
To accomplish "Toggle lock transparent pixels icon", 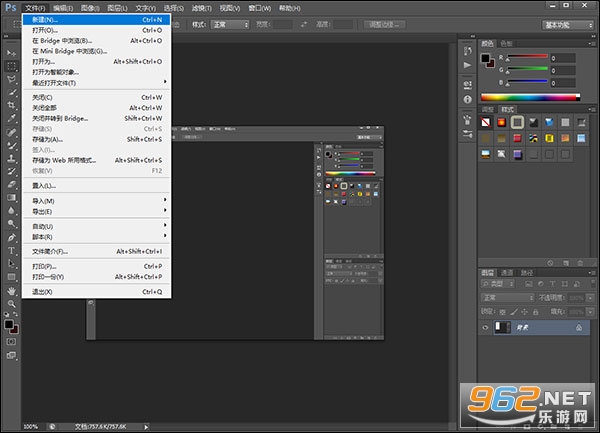I will [502, 312].
